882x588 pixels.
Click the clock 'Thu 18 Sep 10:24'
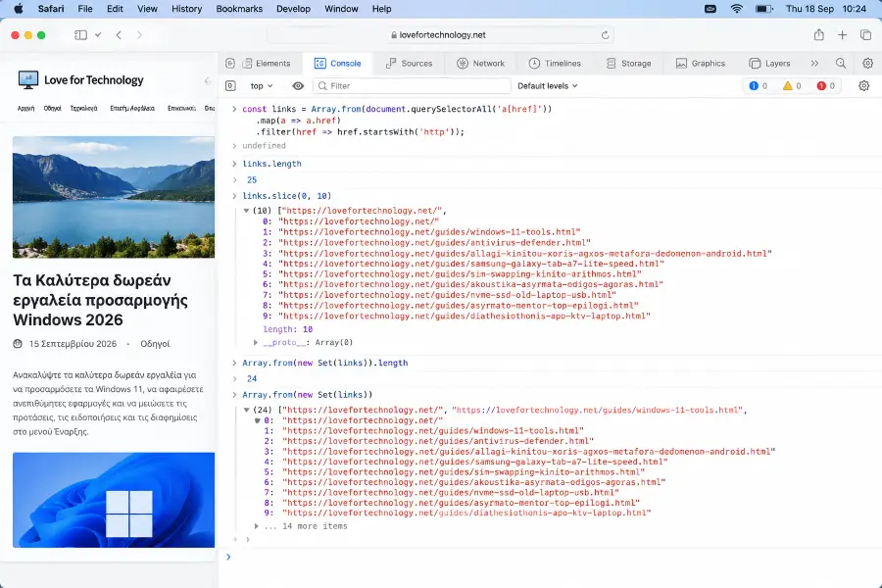pos(826,9)
